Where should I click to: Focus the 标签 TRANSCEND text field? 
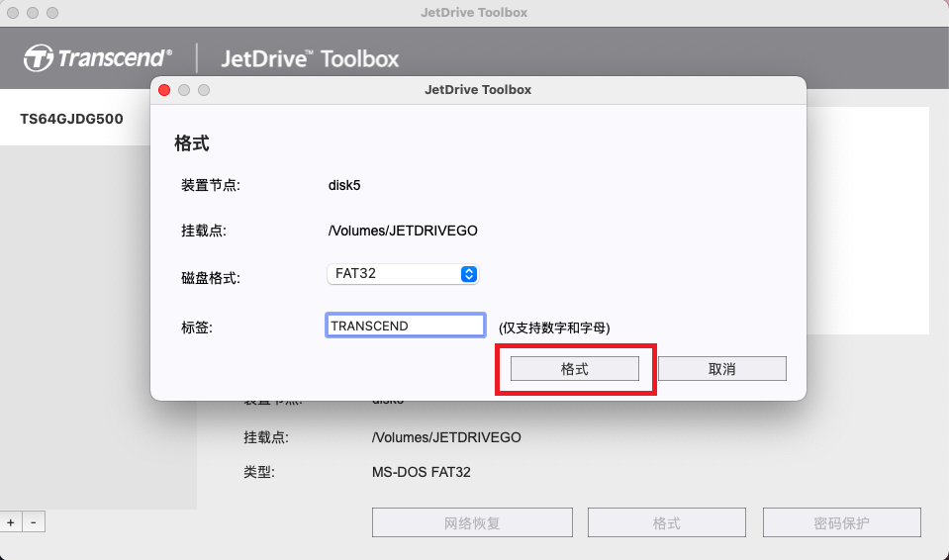click(406, 326)
